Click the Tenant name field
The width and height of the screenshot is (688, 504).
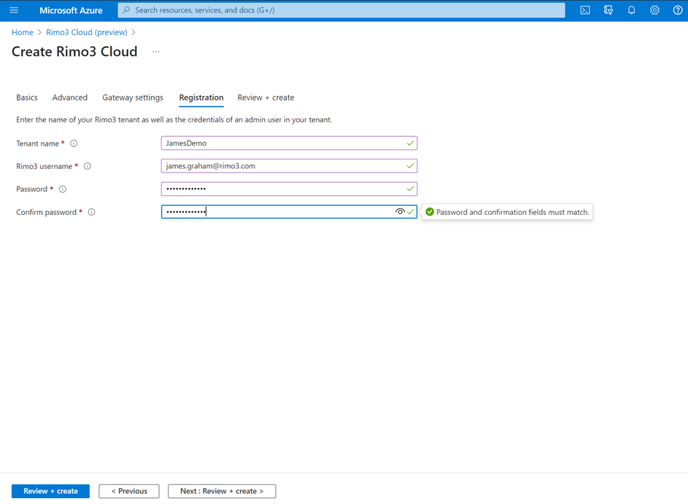(x=289, y=143)
